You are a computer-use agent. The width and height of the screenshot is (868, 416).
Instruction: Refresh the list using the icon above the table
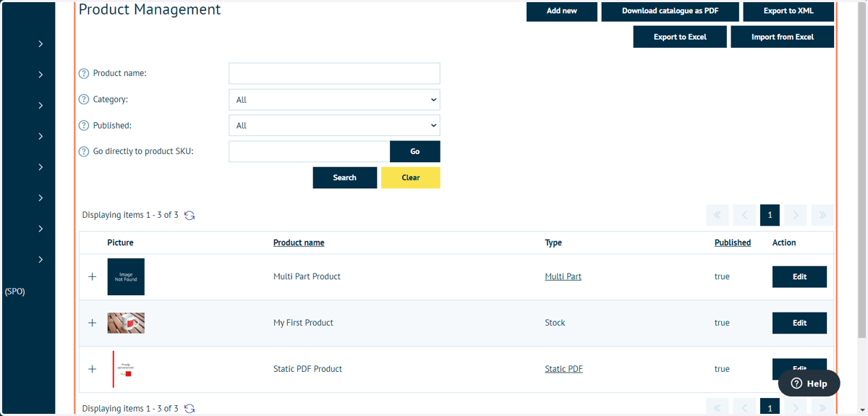click(x=190, y=216)
